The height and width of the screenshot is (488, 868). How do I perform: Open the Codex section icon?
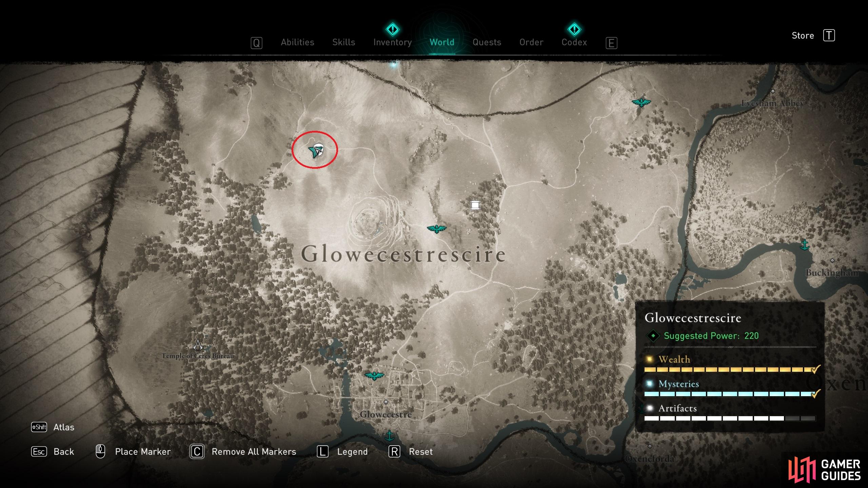click(x=572, y=24)
